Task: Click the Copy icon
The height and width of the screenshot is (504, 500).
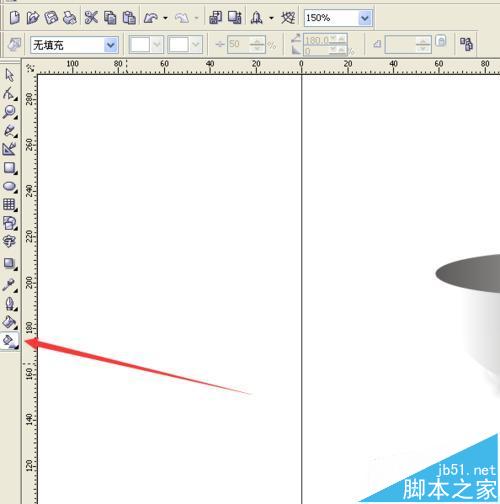Action: click(110, 18)
